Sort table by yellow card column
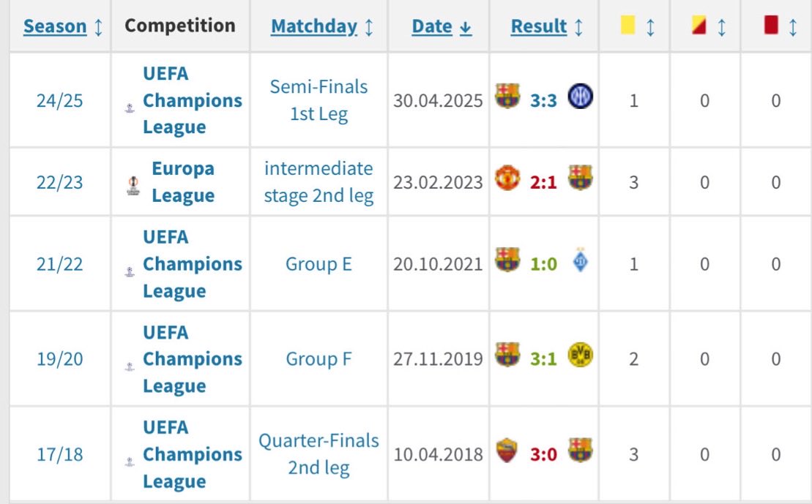812x504 pixels. point(638,26)
